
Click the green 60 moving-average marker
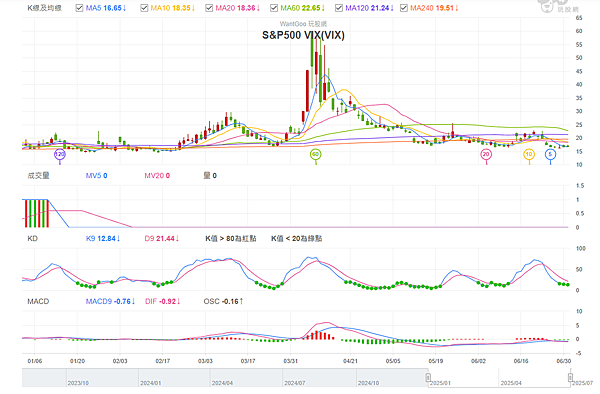pyautogui.click(x=315, y=155)
